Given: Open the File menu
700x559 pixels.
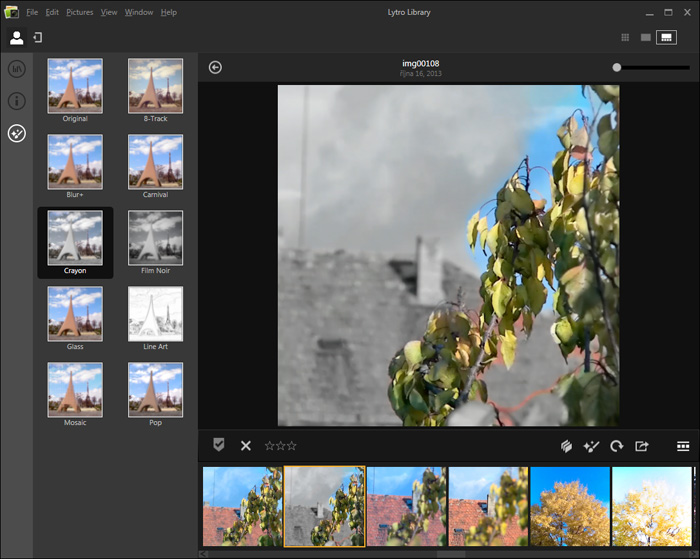Looking at the screenshot, I should click(33, 12).
